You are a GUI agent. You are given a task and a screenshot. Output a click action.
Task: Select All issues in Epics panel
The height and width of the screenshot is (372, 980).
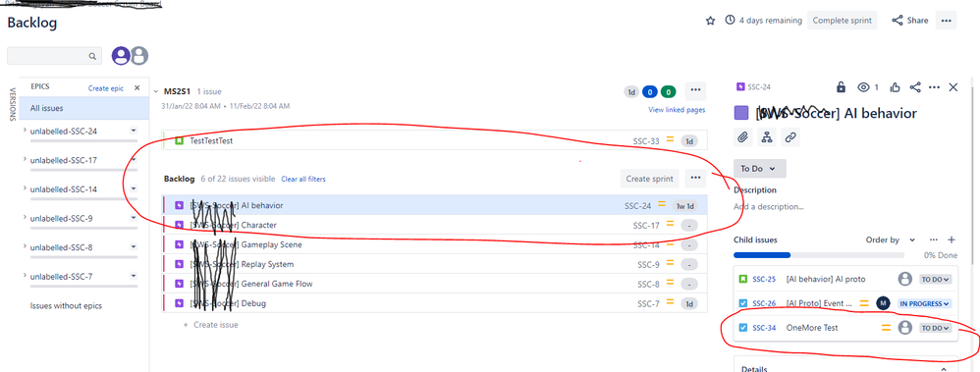click(x=84, y=108)
